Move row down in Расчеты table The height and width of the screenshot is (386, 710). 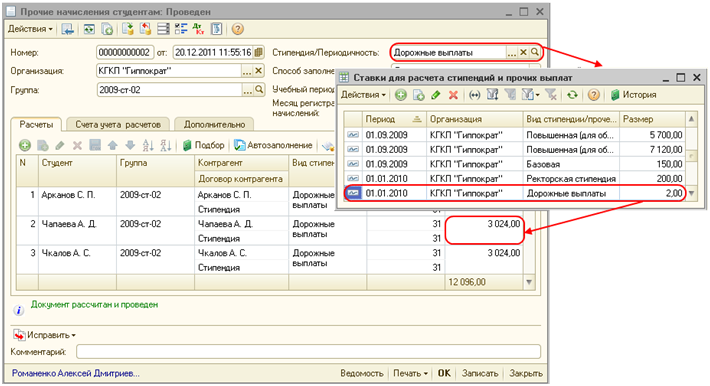click(x=130, y=145)
